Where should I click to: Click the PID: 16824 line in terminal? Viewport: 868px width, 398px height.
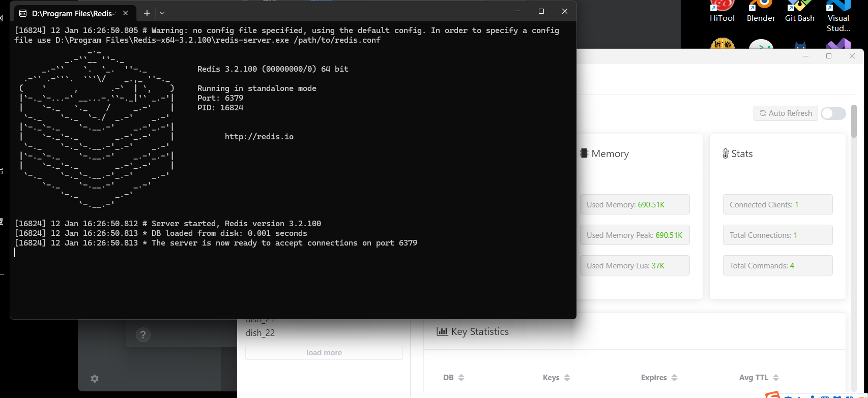pyautogui.click(x=220, y=108)
